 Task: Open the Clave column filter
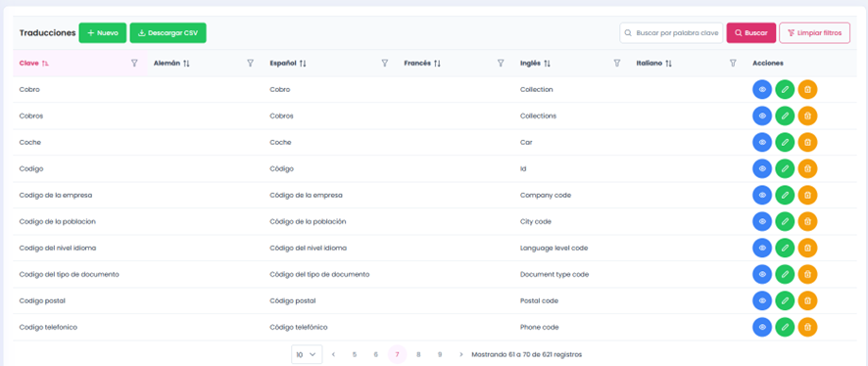[x=134, y=64]
